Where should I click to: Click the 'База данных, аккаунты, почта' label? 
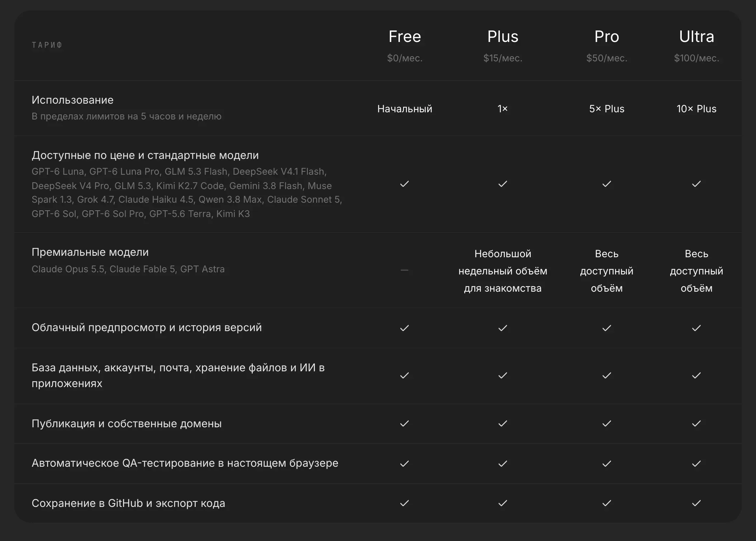coord(178,376)
